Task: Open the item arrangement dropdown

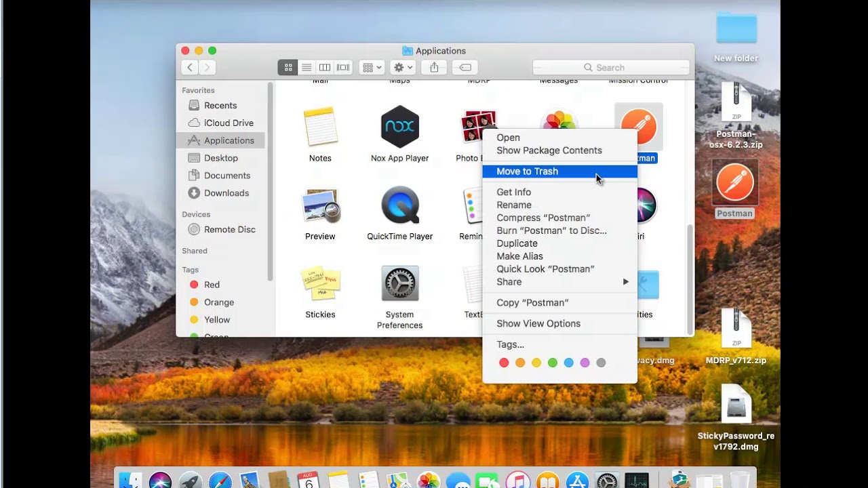Action: coord(372,67)
